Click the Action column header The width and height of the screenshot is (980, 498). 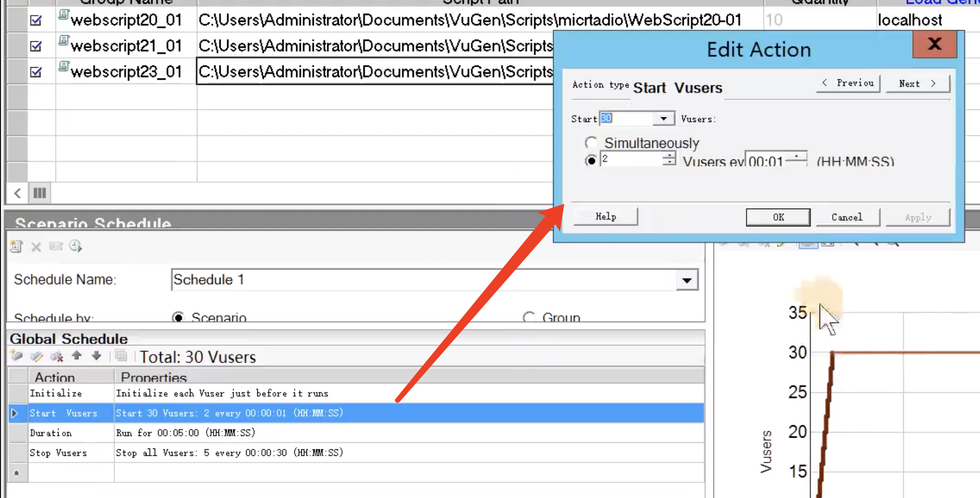[71, 376]
